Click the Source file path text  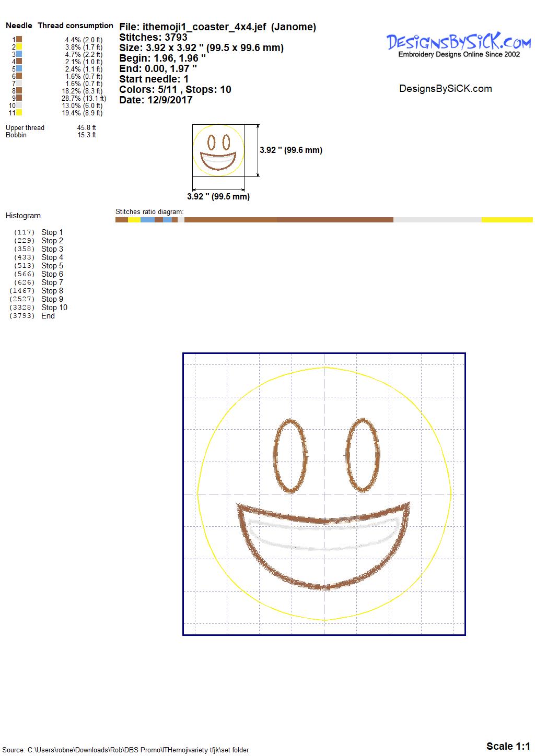(125, 750)
